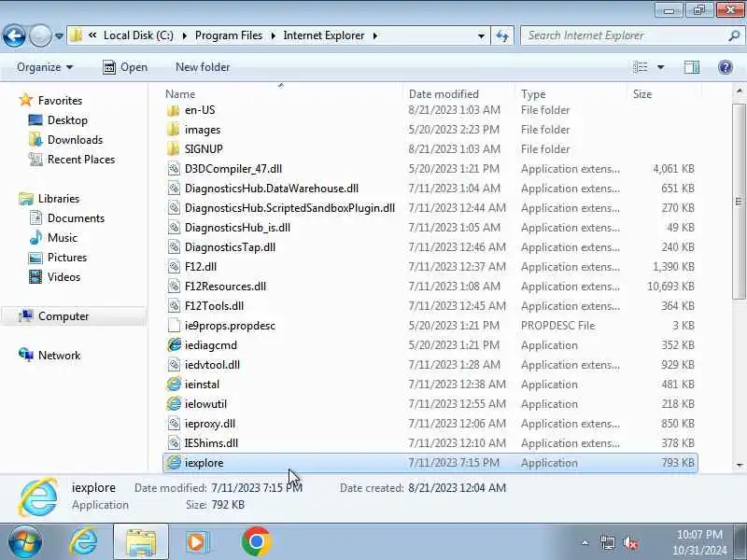Click the Forward navigation arrow
The image size is (747, 560).
click(x=40, y=35)
